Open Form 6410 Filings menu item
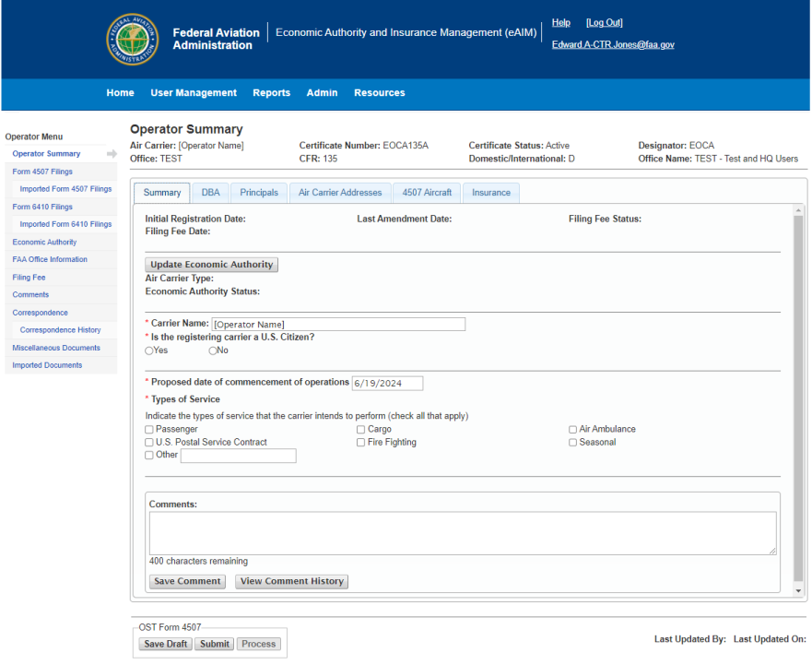The height and width of the screenshot is (665, 812). point(42,207)
